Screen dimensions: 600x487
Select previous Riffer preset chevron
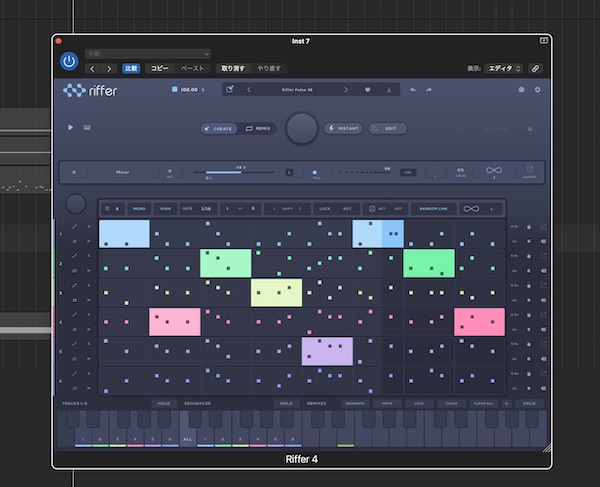249,90
